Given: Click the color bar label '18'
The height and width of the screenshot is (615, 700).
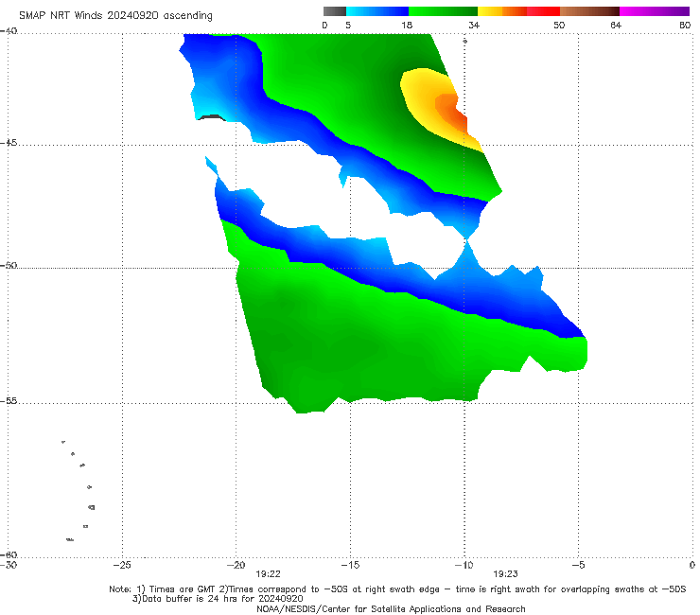Looking at the screenshot, I should click(407, 25).
